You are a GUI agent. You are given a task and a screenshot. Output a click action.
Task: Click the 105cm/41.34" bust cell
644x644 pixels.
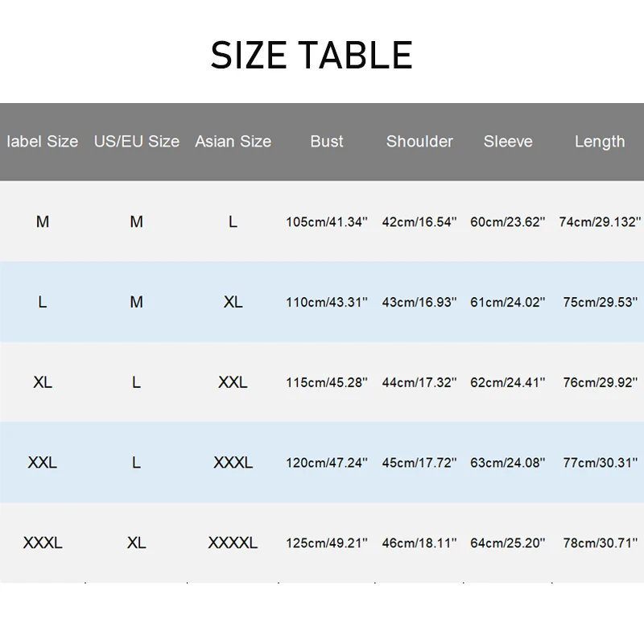[327, 222]
